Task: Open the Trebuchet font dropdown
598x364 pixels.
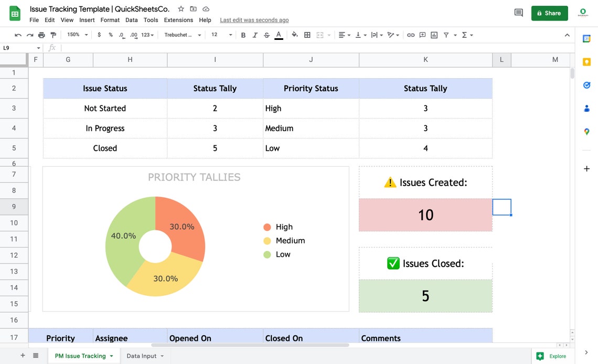Action: pos(183,35)
